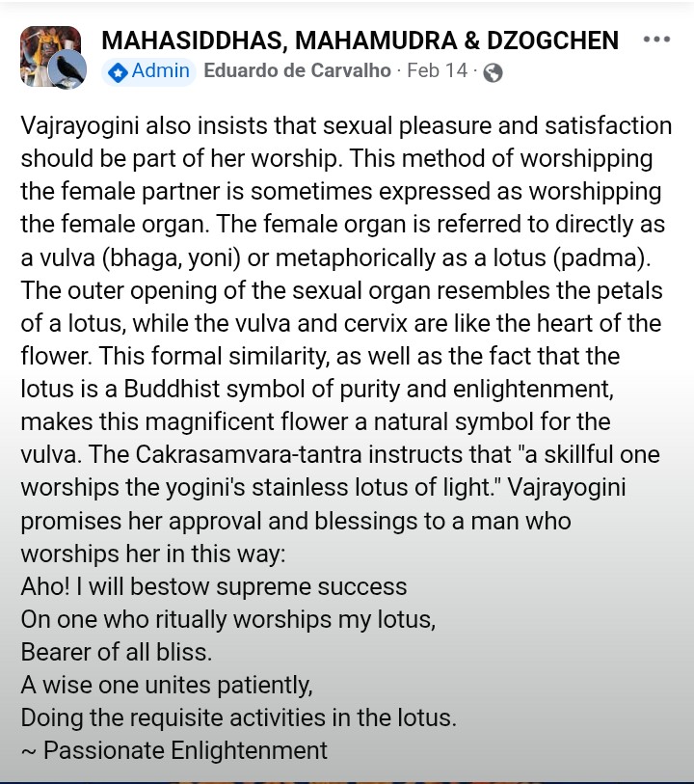Click the Admin label text
694x784 pixels.
click(x=160, y=70)
